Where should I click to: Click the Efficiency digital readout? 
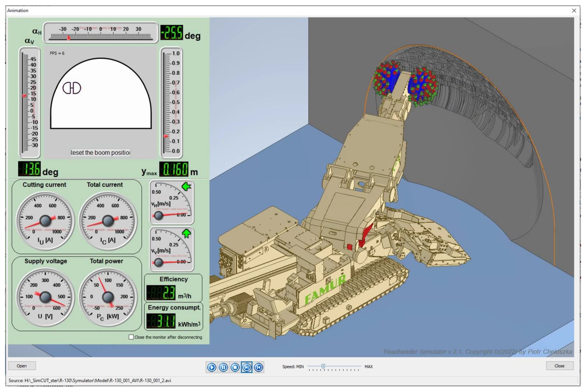tap(161, 293)
